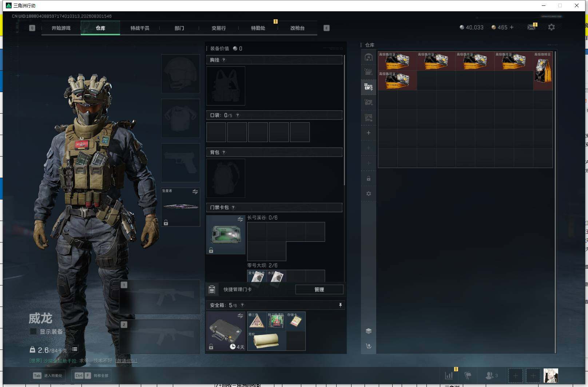Screen dimensions: 588x387
Task: Open the 开始游戏 tab
Action: (x=61, y=28)
